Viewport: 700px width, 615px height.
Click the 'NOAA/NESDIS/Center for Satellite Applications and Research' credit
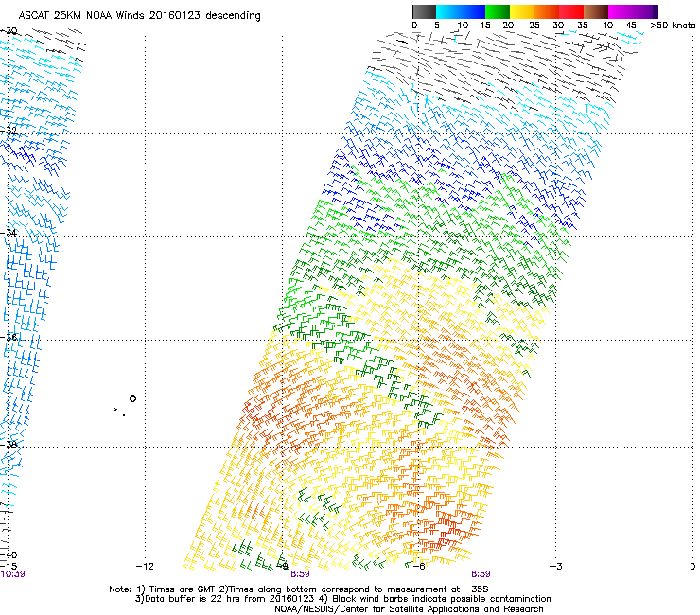409,609
